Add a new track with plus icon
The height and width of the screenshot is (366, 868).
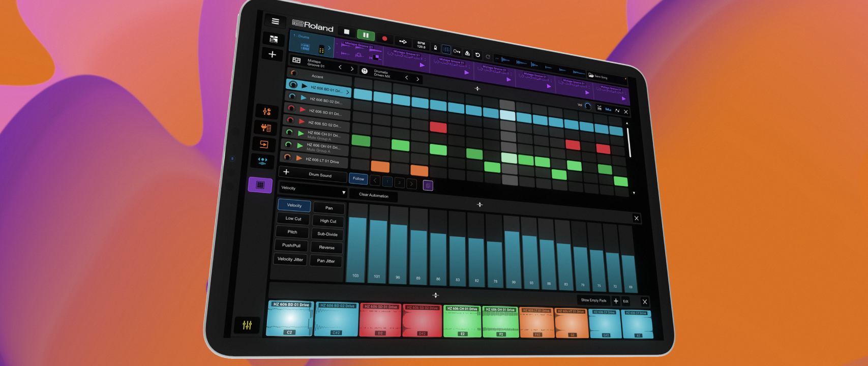click(273, 54)
